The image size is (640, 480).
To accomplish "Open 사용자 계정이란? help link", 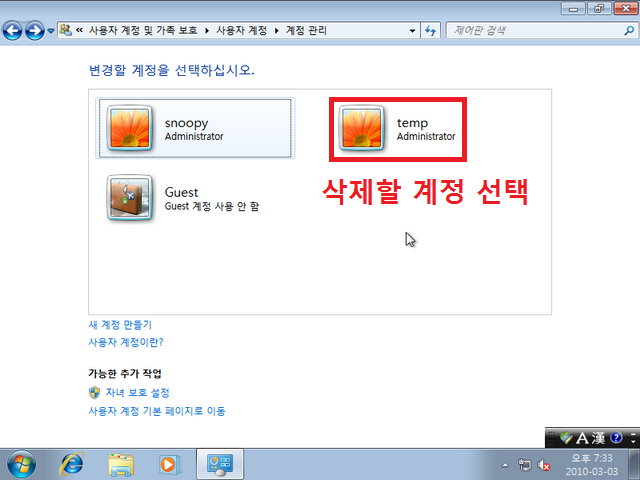I will [126, 342].
